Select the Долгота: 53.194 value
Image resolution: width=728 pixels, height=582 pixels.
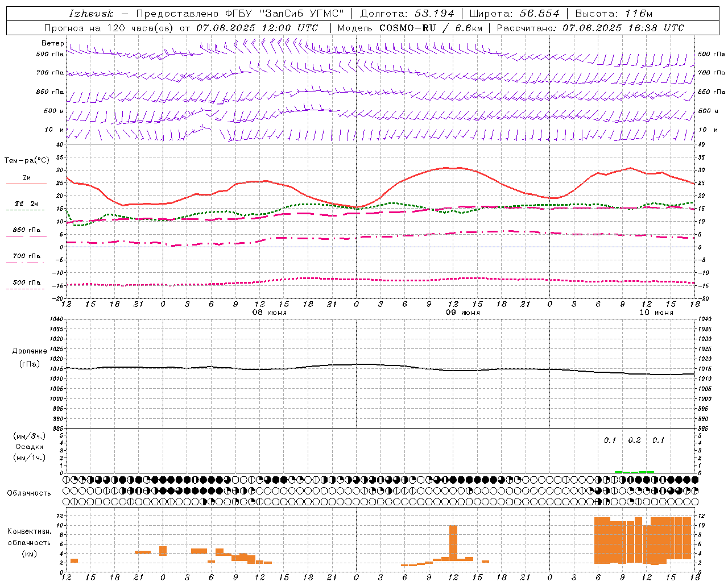click(x=407, y=14)
